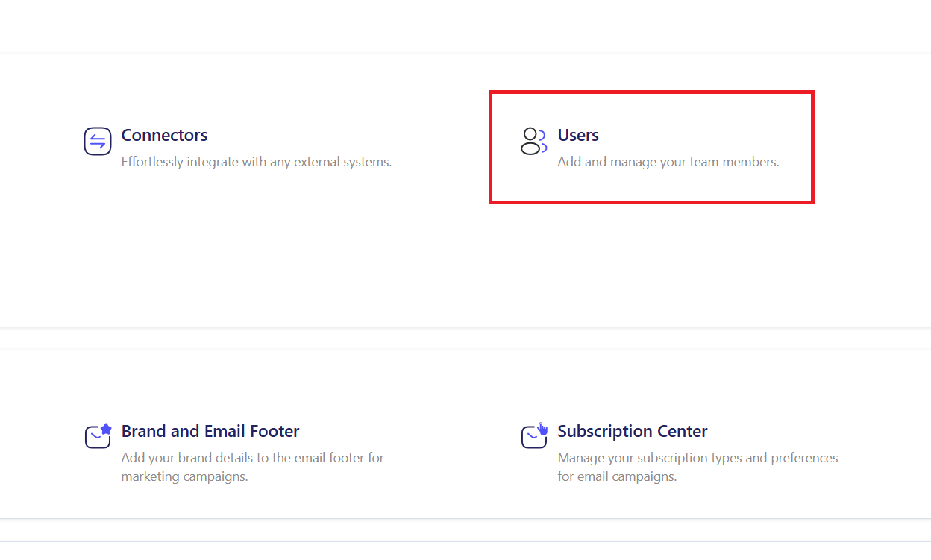Image resolution: width=931 pixels, height=560 pixels.
Task: Open the Connectors arrows icon
Action: pos(98,141)
